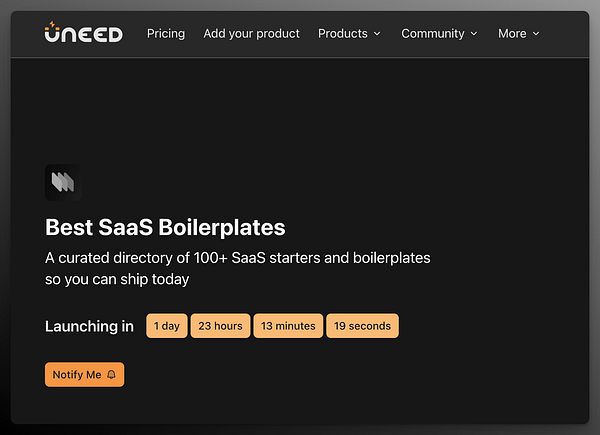Open the Pricing page
Image resolution: width=600 pixels, height=435 pixels.
click(x=166, y=33)
